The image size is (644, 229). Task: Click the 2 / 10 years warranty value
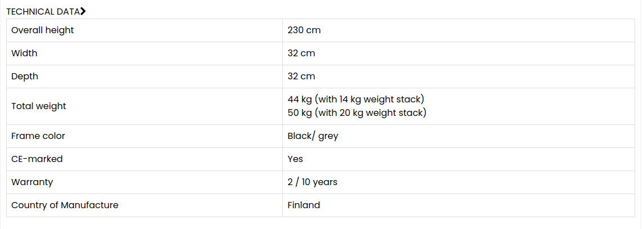(x=312, y=182)
